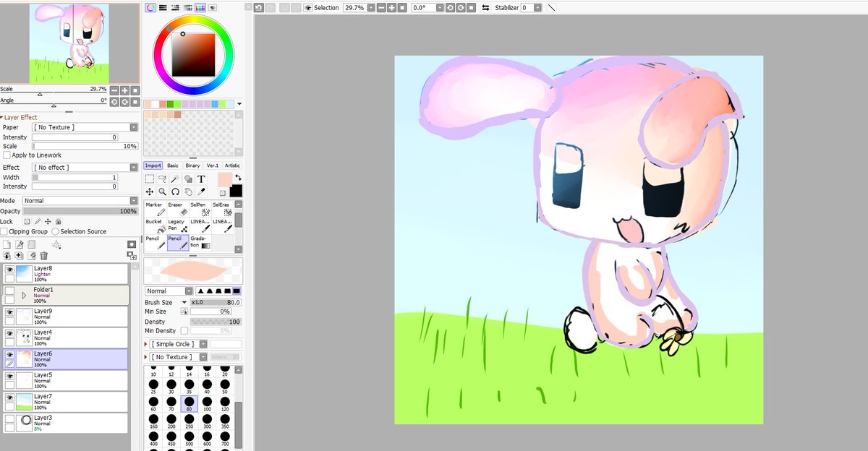The width and height of the screenshot is (868, 451).
Task: Adjust the layer Opacity slider
Action: [80, 211]
